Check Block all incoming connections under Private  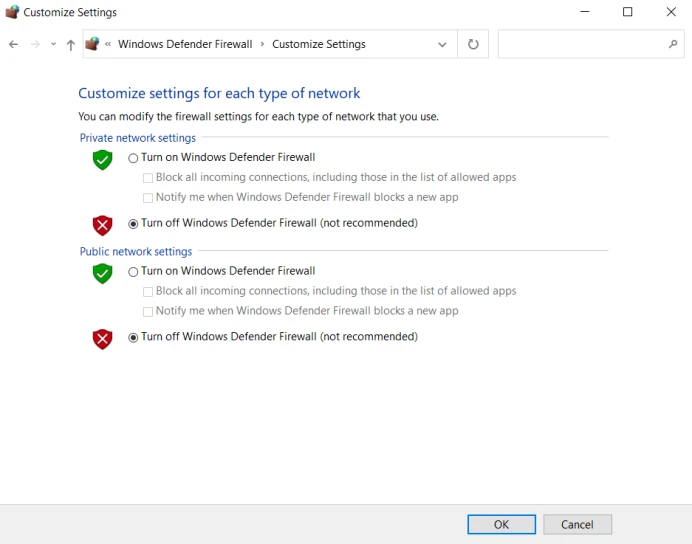148,178
